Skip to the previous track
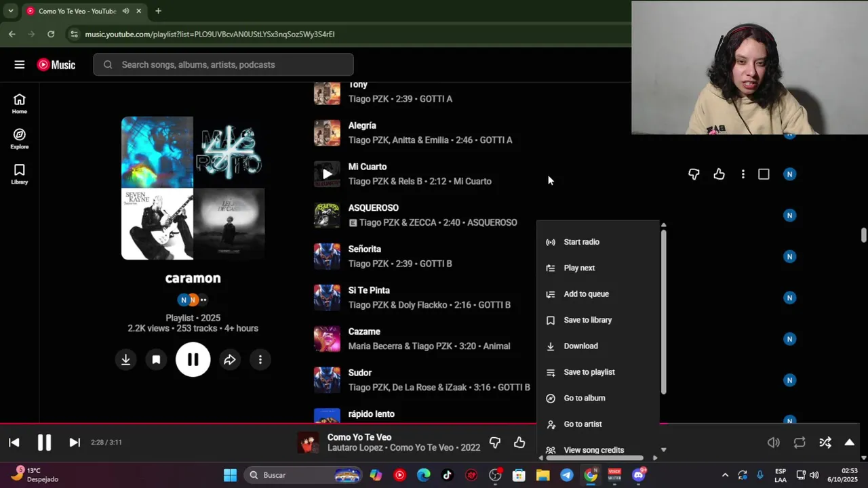The width and height of the screenshot is (868, 488). tap(14, 443)
